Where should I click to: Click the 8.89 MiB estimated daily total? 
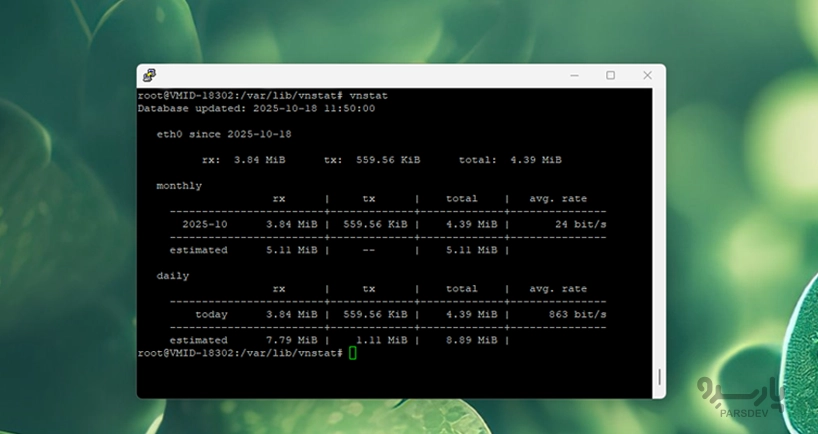coord(470,340)
